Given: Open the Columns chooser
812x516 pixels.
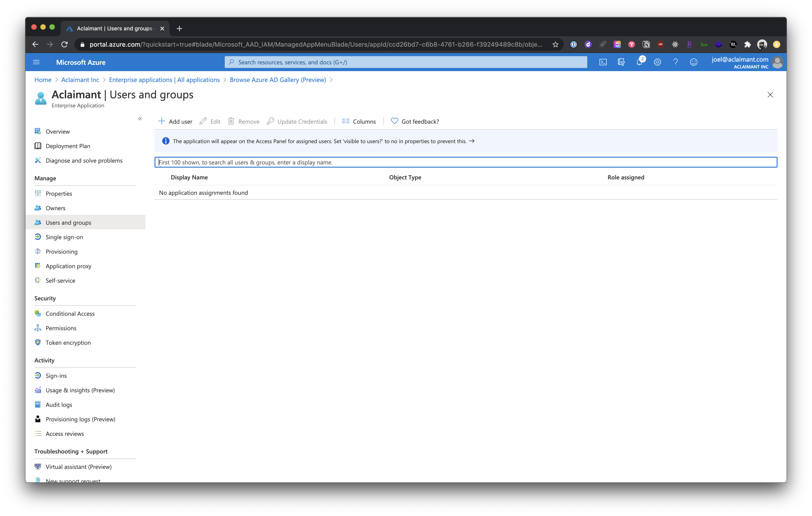Looking at the screenshot, I should point(359,121).
